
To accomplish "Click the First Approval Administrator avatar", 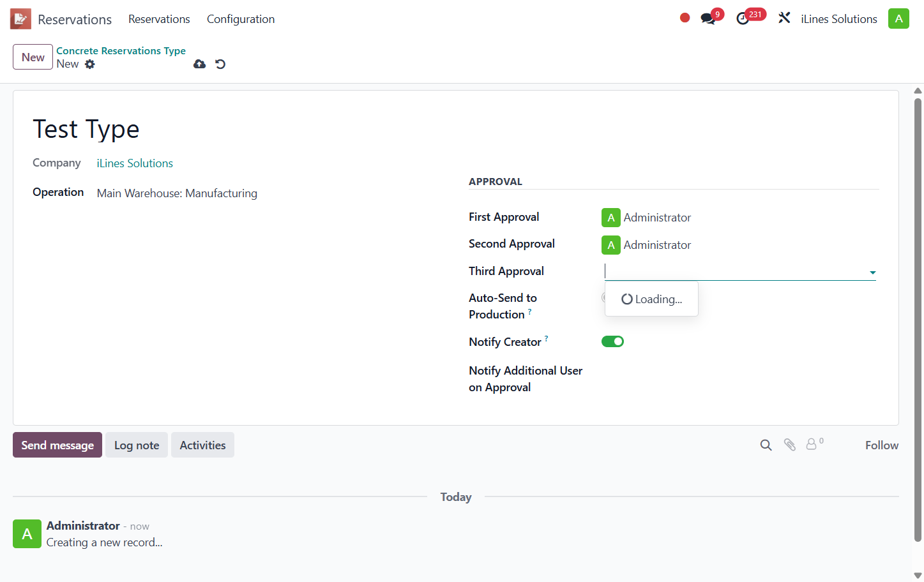I will point(611,218).
